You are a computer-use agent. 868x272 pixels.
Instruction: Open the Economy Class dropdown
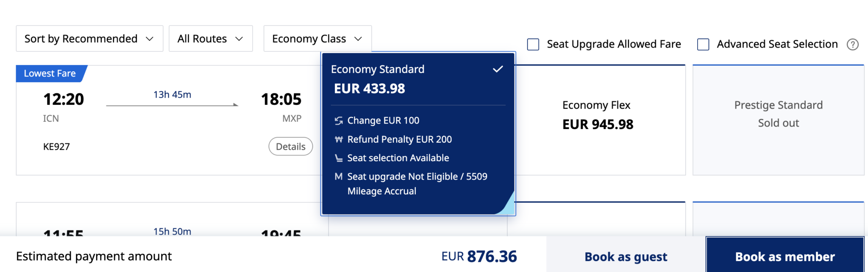click(317, 39)
